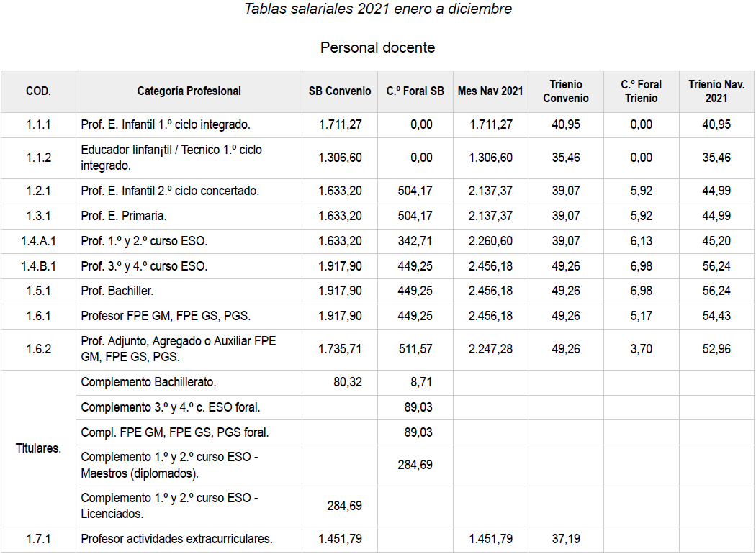This screenshot has height=554, width=756.
Task: Select the 'Mes Nav 2021' column header
Action: tap(490, 91)
